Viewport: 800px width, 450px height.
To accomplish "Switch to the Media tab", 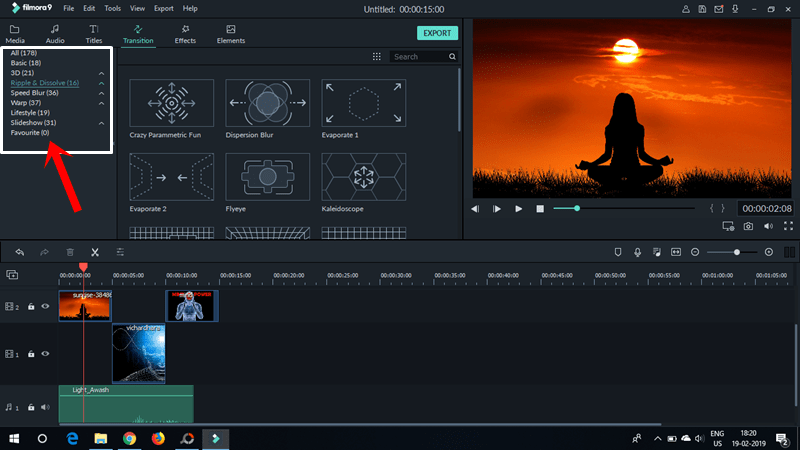I will click(15, 34).
